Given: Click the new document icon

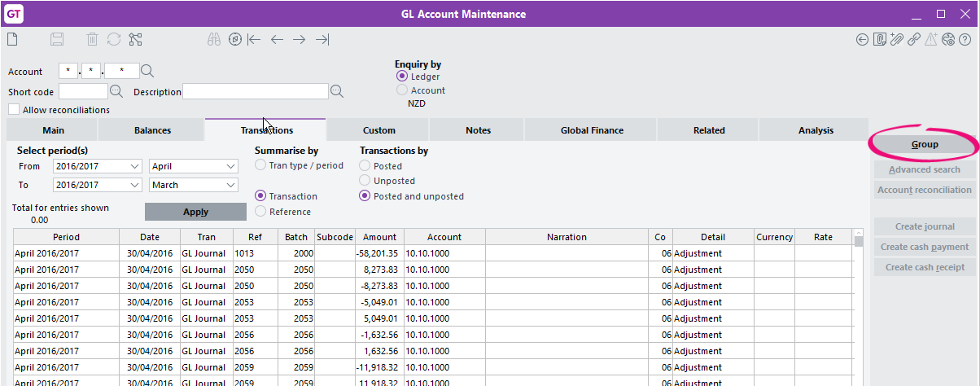Looking at the screenshot, I should 13,39.
